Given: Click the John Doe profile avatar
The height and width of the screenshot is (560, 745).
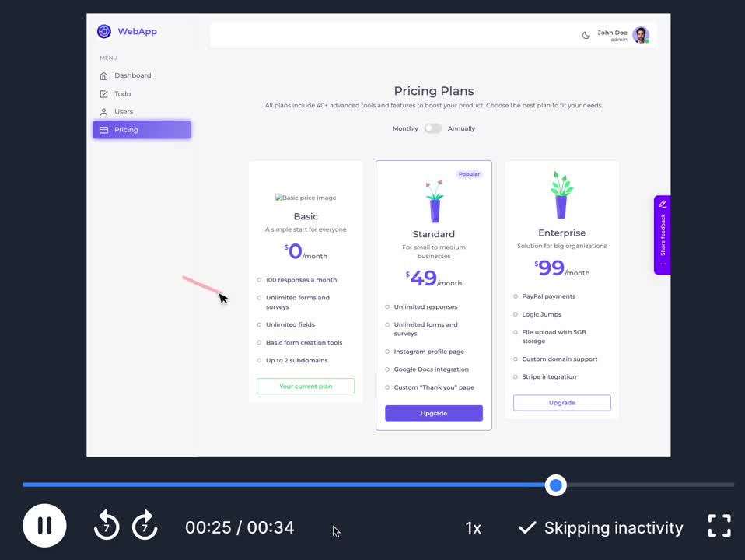Looking at the screenshot, I should click(641, 34).
